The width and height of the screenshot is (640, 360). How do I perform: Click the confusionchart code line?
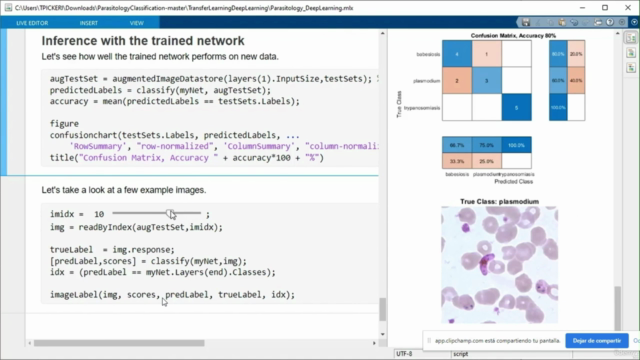(x=175, y=135)
